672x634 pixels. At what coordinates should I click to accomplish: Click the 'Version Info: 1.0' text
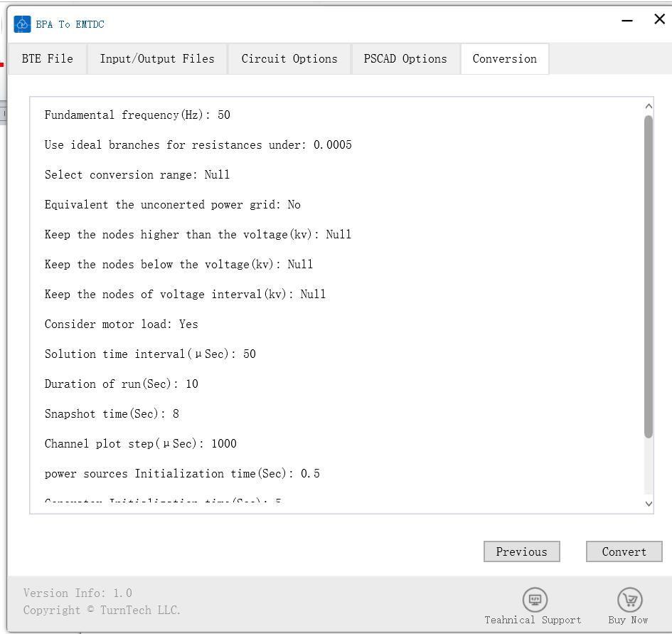pos(78,593)
